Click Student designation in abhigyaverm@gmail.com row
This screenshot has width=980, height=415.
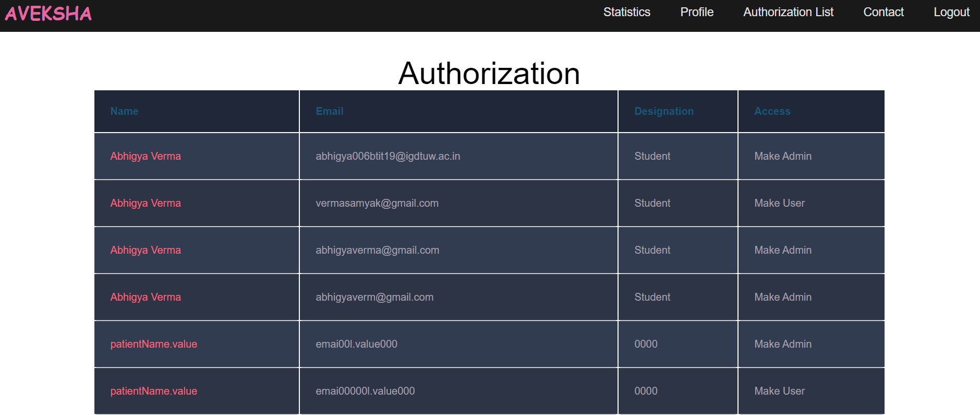point(652,297)
